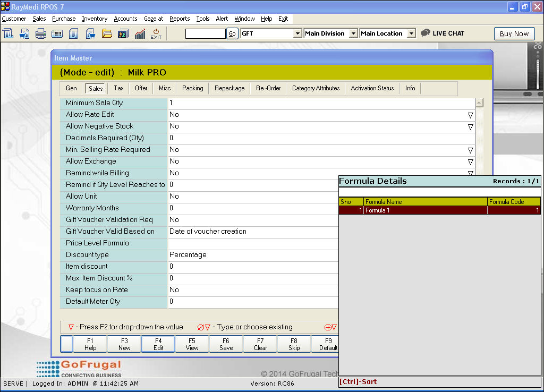Click the Date of voucher creation value

[253, 232]
